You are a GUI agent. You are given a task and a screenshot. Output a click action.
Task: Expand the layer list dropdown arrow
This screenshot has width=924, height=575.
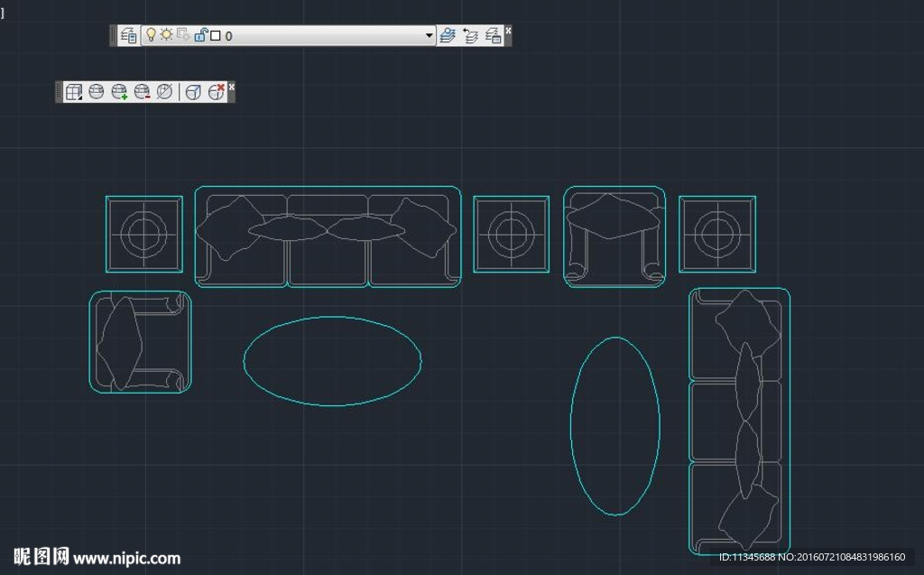point(430,36)
